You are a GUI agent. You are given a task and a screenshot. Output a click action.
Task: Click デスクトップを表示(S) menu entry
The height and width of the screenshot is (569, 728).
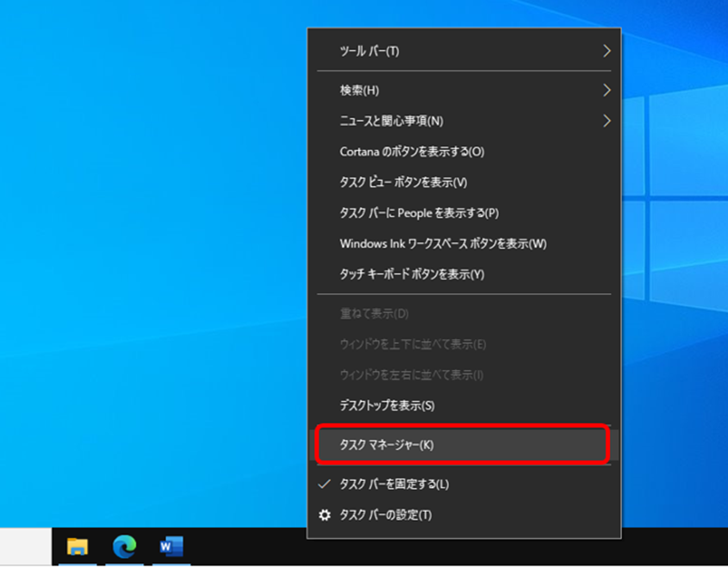tap(464, 405)
